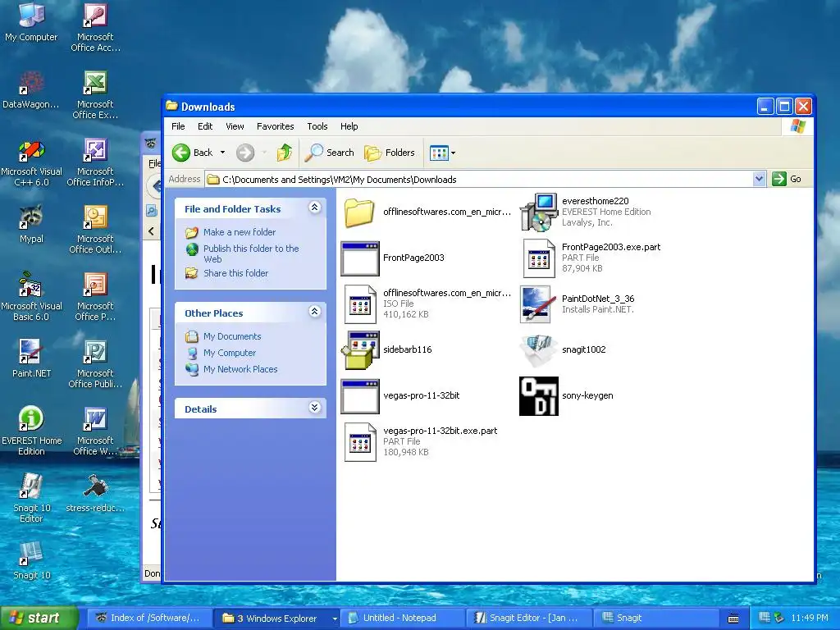Go to My Computer in Other Places
The height and width of the screenshot is (630, 840).
click(x=230, y=353)
